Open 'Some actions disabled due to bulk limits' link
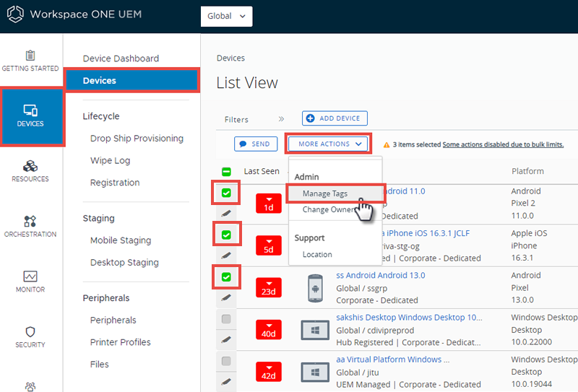 click(503, 144)
